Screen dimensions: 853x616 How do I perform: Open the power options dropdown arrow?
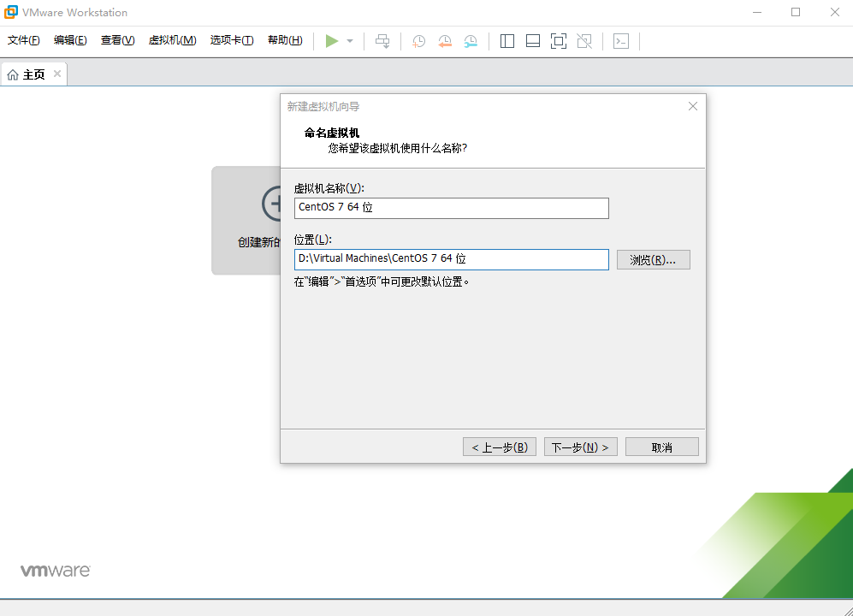tap(350, 41)
